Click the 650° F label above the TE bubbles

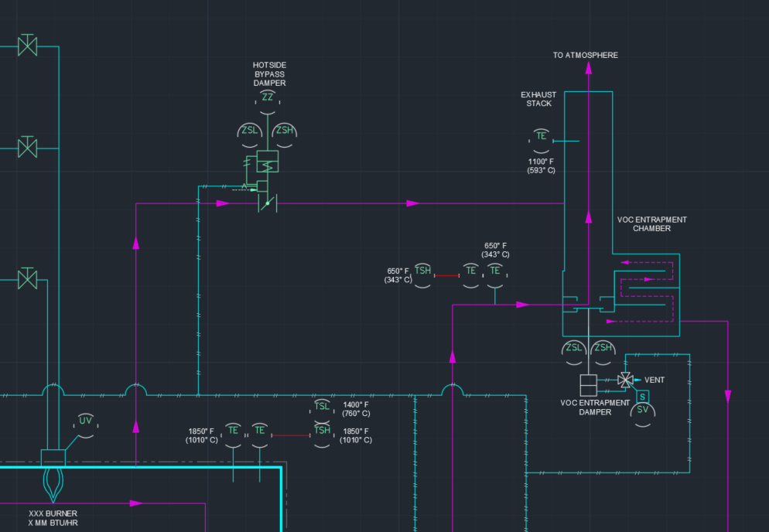pyautogui.click(x=495, y=250)
